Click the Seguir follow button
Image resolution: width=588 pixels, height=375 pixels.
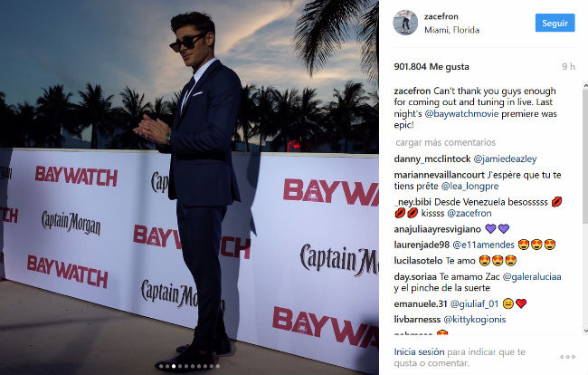pyautogui.click(x=555, y=23)
